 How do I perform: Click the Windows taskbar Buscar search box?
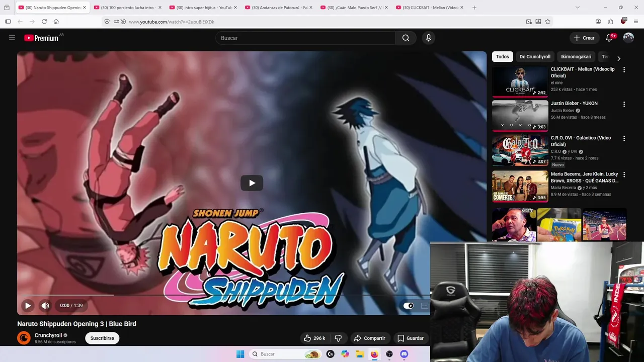click(285, 354)
